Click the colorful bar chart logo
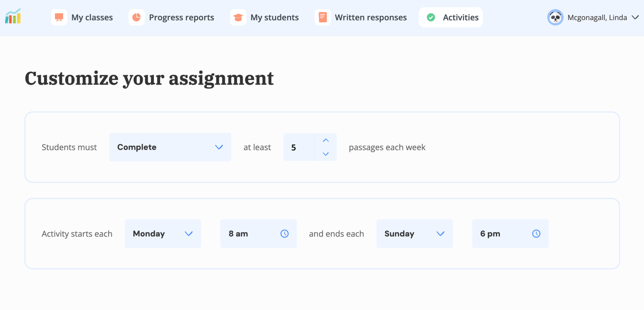Image resolution: width=644 pixels, height=310 pixels. tap(13, 17)
